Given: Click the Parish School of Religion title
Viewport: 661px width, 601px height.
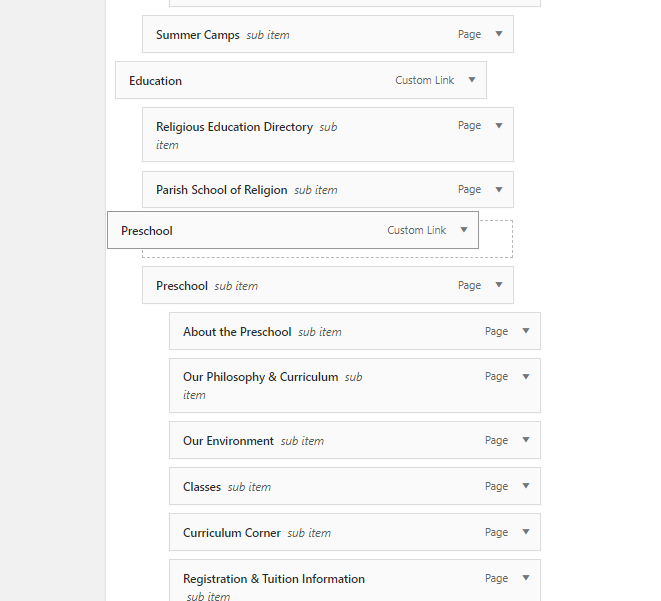Looking at the screenshot, I should click(221, 190).
